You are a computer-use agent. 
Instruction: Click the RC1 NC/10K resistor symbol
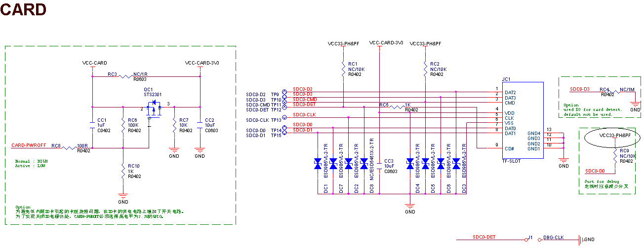343,69
